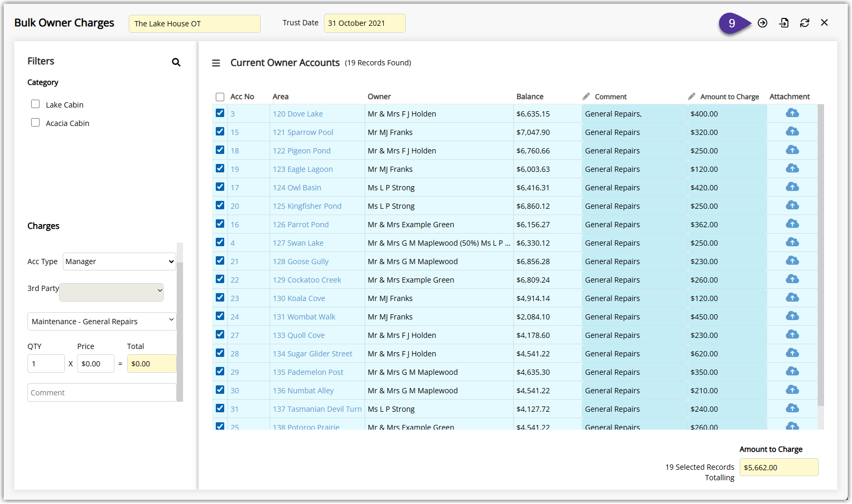
Task: Open the Acc Type Manager dropdown
Action: point(119,261)
